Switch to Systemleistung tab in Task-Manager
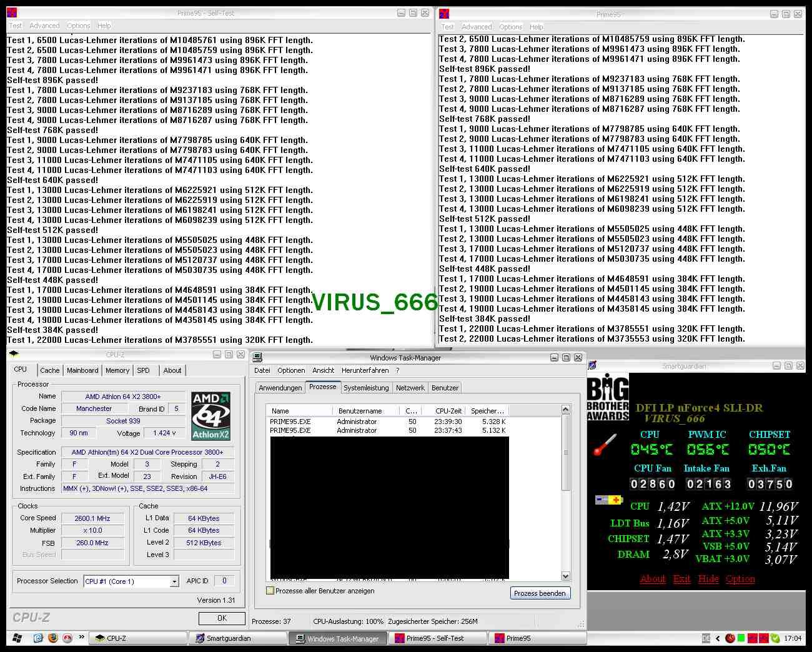The width and height of the screenshot is (812, 652). click(x=366, y=388)
